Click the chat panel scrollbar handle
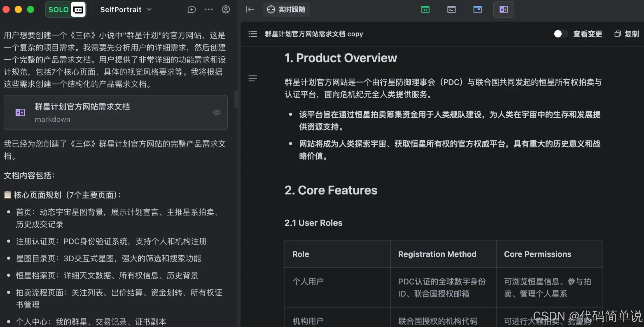 click(x=235, y=100)
